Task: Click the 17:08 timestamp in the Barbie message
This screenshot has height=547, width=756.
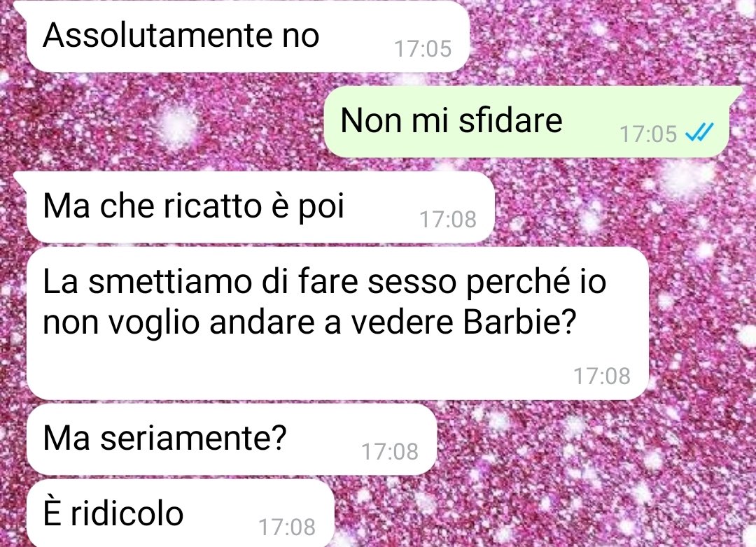Action: (602, 376)
